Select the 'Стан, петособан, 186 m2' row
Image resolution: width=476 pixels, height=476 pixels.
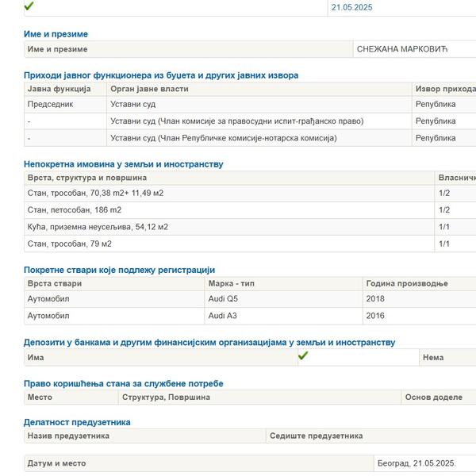click(75, 210)
